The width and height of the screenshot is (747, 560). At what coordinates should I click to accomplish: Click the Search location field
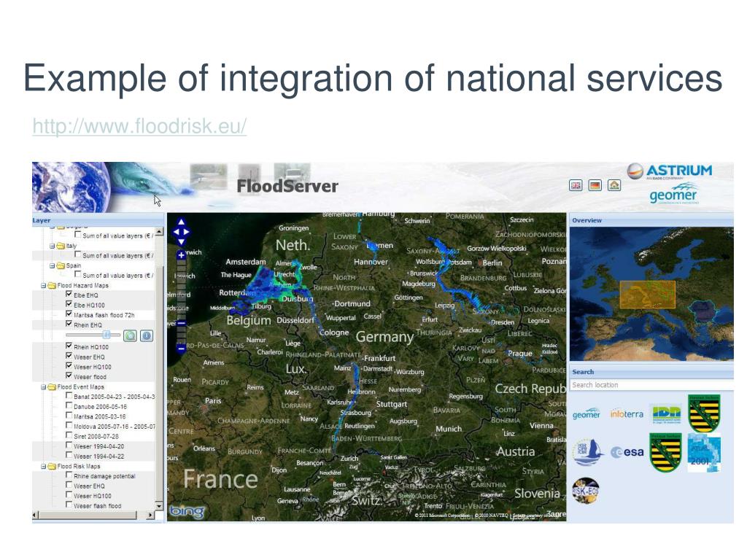tap(651, 385)
